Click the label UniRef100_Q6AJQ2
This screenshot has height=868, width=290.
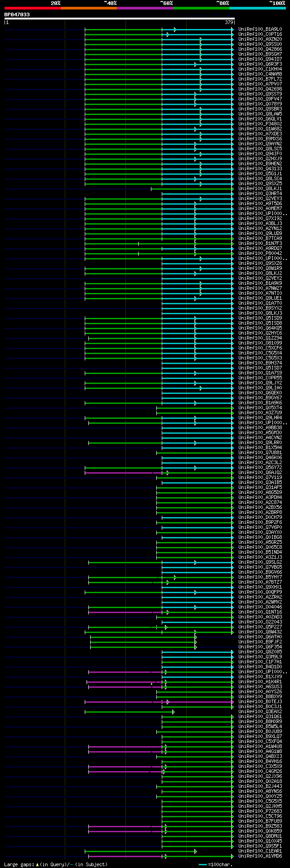(x=260, y=472)
